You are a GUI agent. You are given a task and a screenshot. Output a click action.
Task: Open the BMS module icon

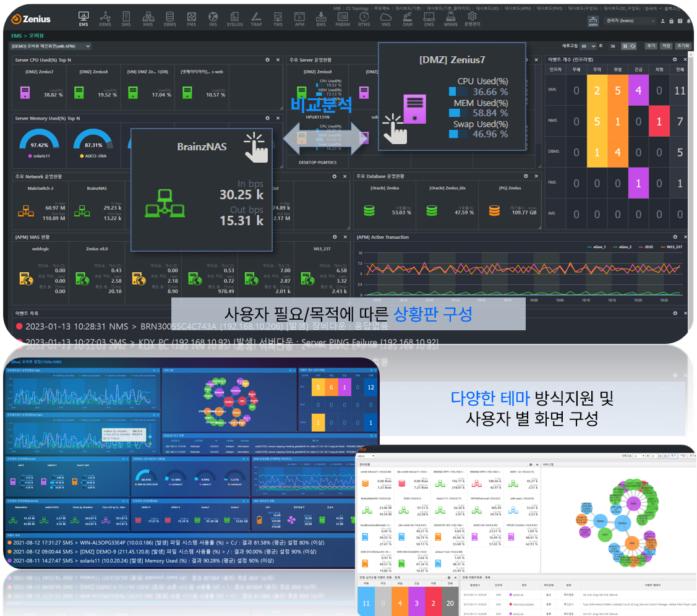point(321,19)
